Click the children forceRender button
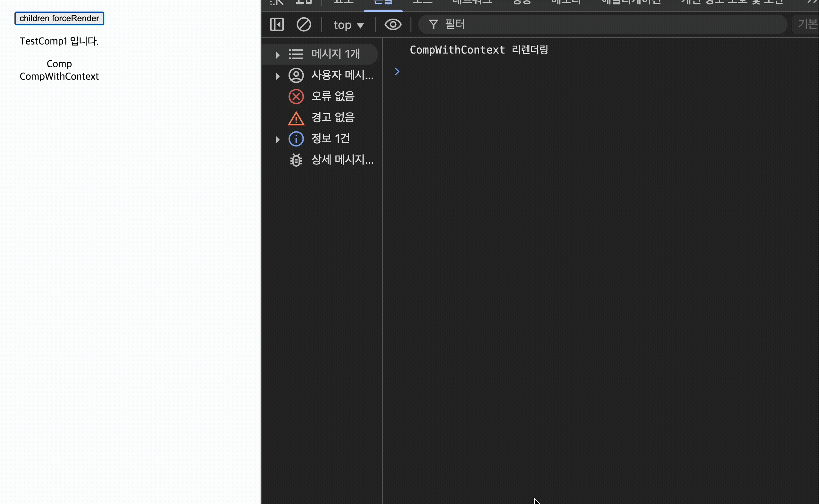 click(x=59, y=18)
